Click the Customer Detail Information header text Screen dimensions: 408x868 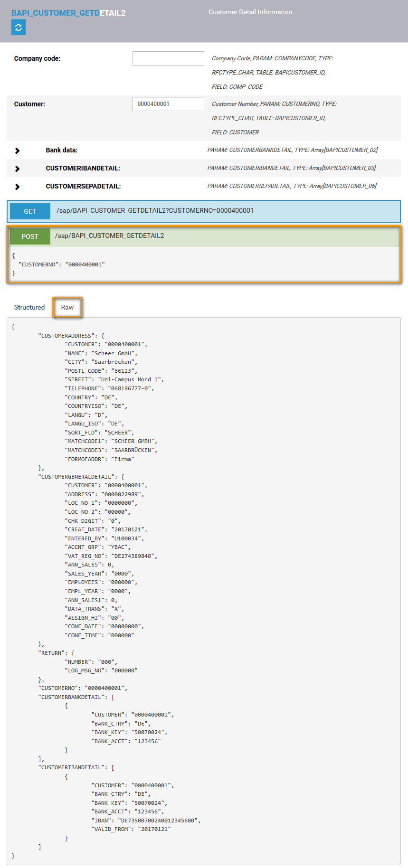click(x=250, y=12)
